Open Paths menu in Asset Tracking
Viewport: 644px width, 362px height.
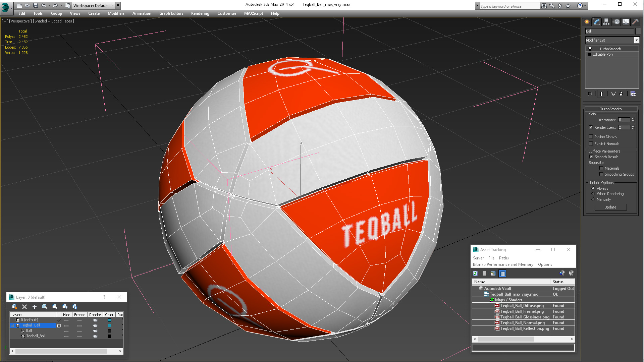pyautogui.click(x=504, y=258)
